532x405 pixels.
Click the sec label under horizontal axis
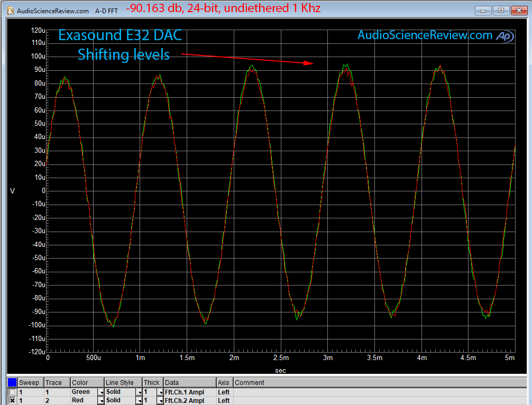280,371
